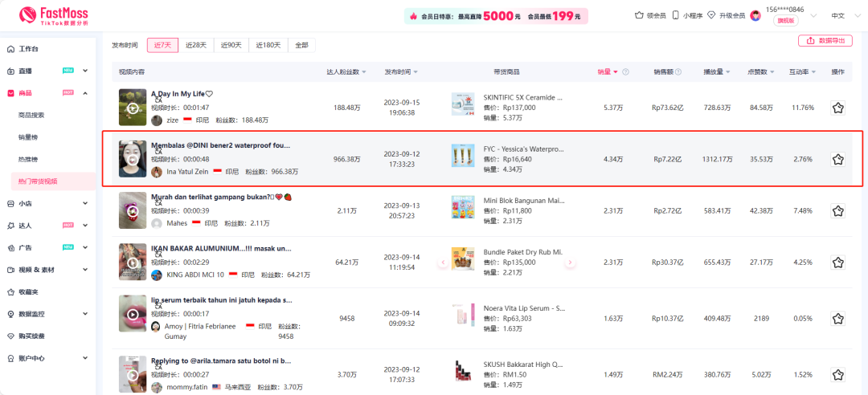This screenshot has width=868, height=395.
Task: Collapse the 商品 sidebar section
Action: click(85, 93)
